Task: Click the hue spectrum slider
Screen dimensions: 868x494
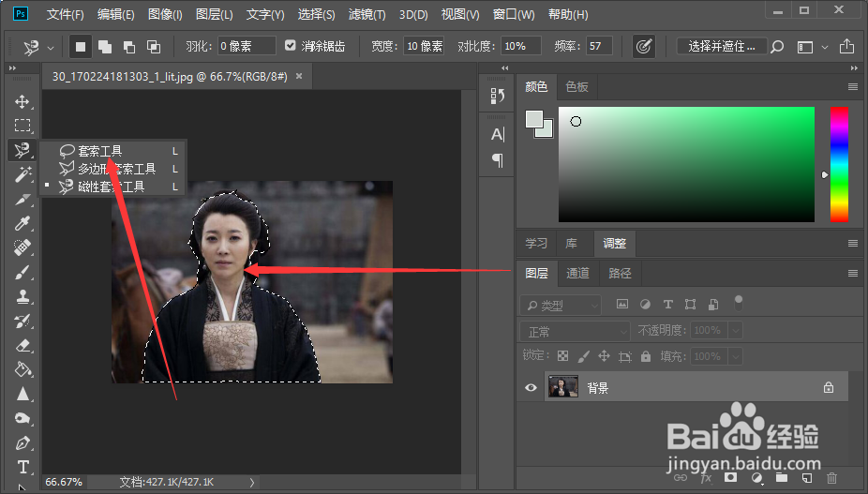Action: (x=839, y=164)
